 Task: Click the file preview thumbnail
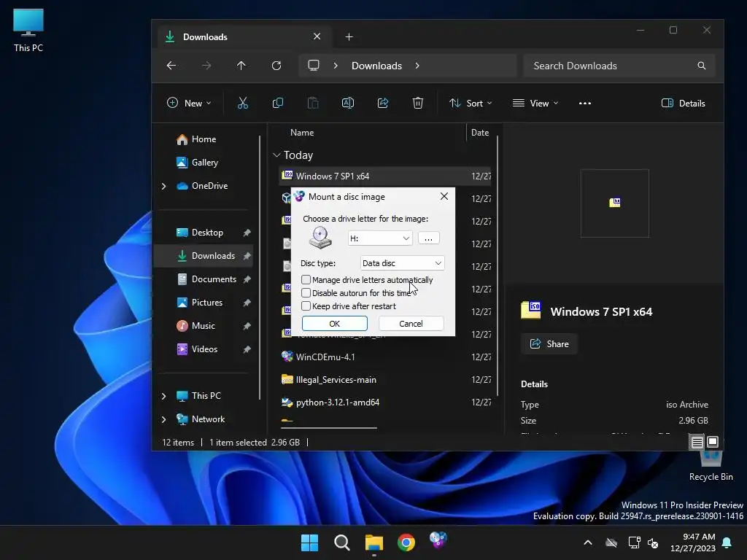coord(614,203)
